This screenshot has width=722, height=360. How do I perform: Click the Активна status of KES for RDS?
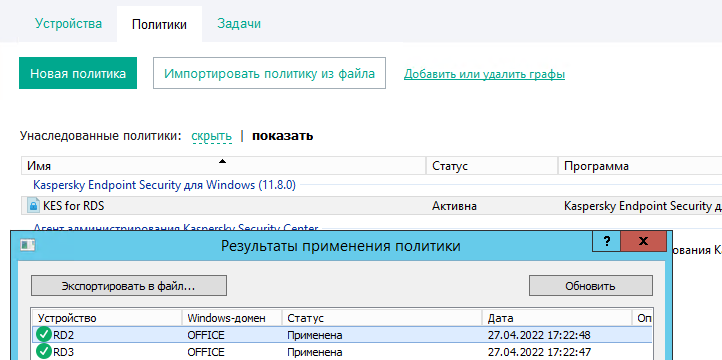(454, 206)
